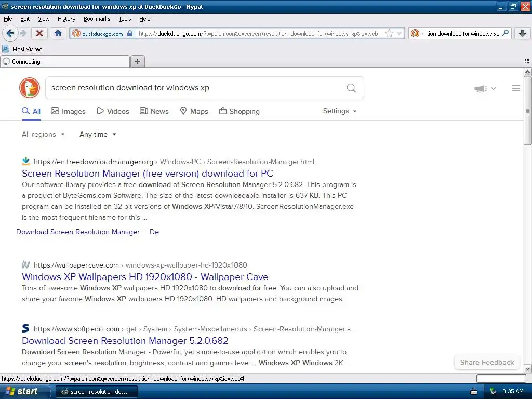This screenshot has height=399, width=532.
Task: Click the padlock site security icon
Action: point(129,33)
